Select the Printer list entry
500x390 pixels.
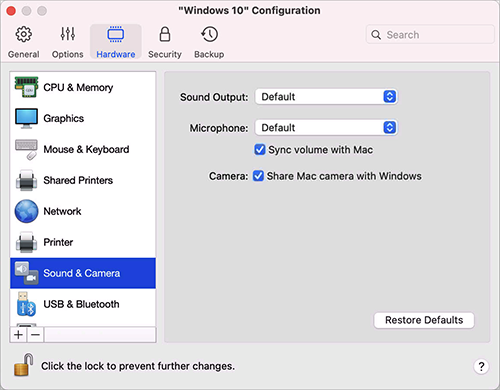point(83,242)
